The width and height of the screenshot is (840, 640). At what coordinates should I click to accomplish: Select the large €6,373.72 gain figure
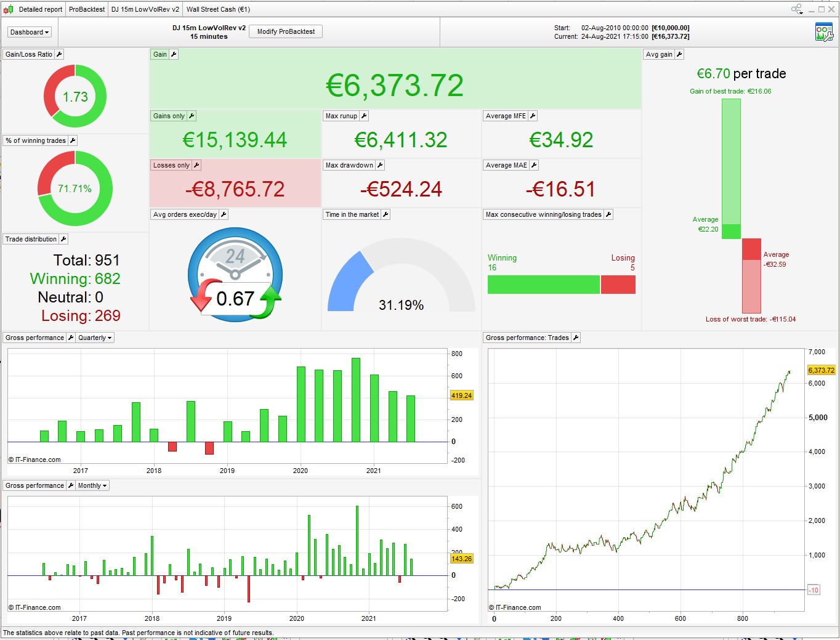395,85
